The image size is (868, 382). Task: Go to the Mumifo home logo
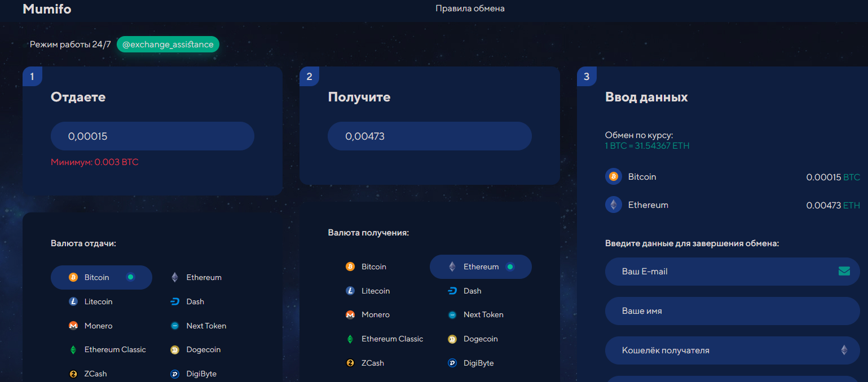click(x=47, y=9)
